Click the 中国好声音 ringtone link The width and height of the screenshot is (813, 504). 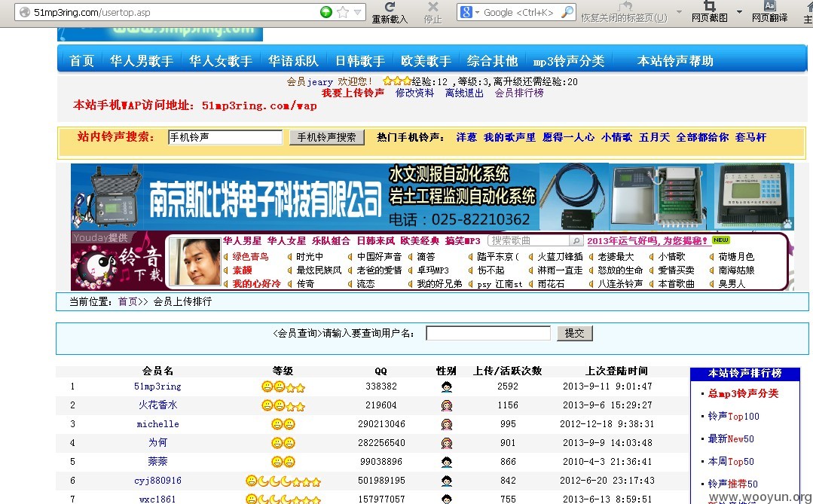coord(379,257)
